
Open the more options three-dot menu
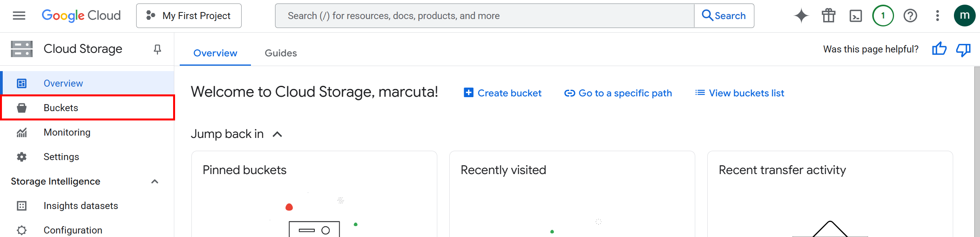pos(937,16)
